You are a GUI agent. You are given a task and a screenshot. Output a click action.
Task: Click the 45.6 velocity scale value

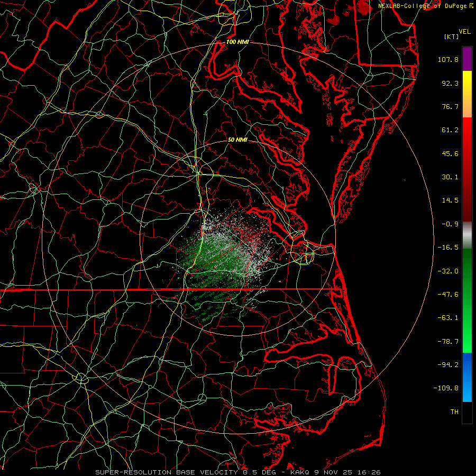[450, 153]
